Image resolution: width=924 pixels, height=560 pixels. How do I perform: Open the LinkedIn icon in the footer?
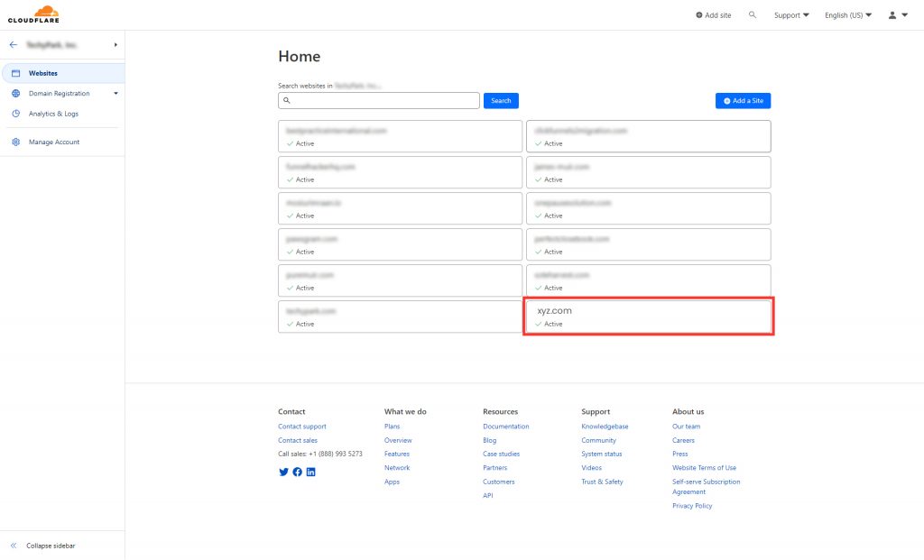[310, 472]
